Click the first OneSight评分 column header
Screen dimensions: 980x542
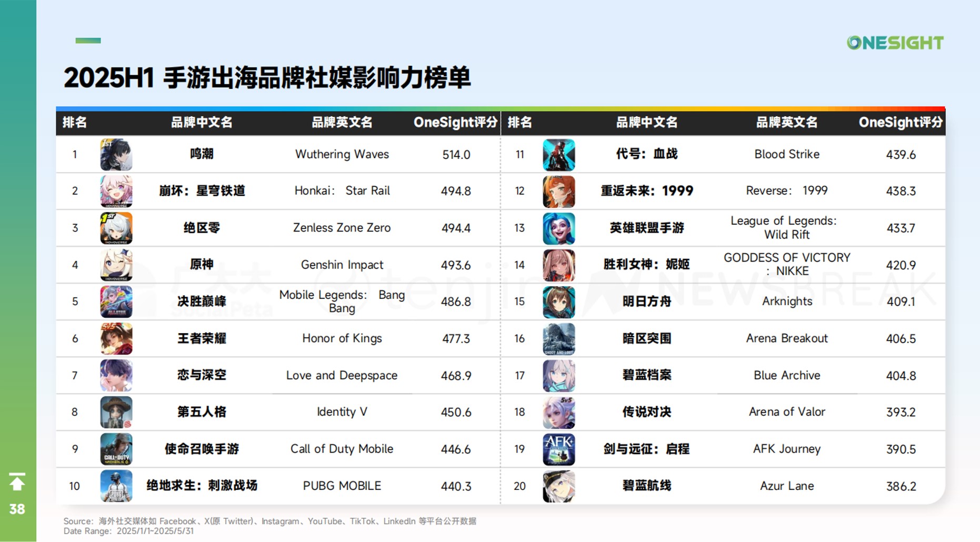click(455, 123)
